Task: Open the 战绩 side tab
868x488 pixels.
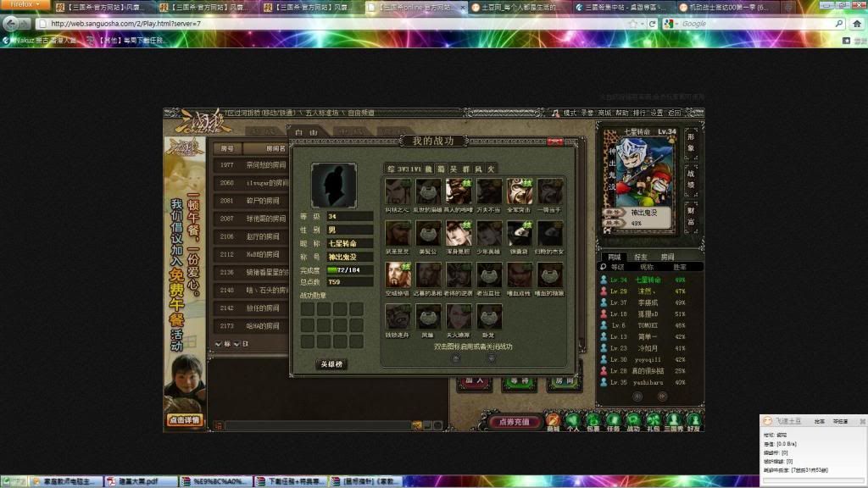Action: (x=691, y=180)
